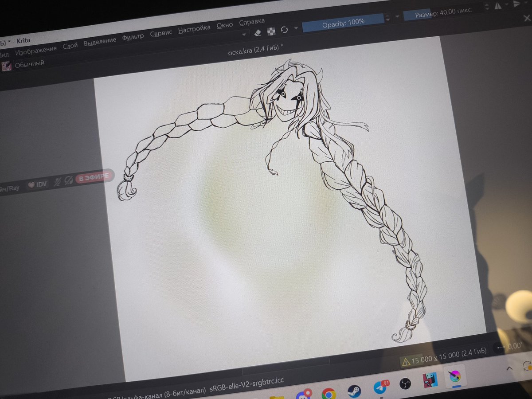Open the Вид menu
532x399 pixels.
(x=4, y=55)
